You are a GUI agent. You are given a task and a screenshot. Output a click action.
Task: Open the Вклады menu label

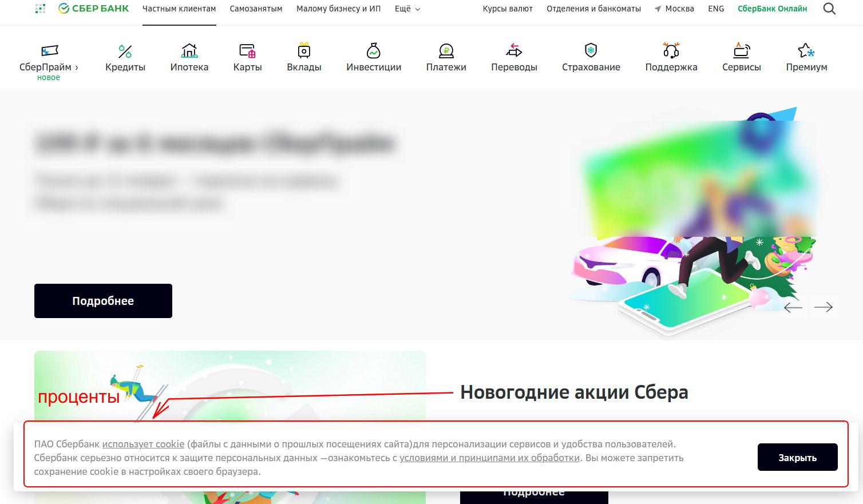(304, 67)
